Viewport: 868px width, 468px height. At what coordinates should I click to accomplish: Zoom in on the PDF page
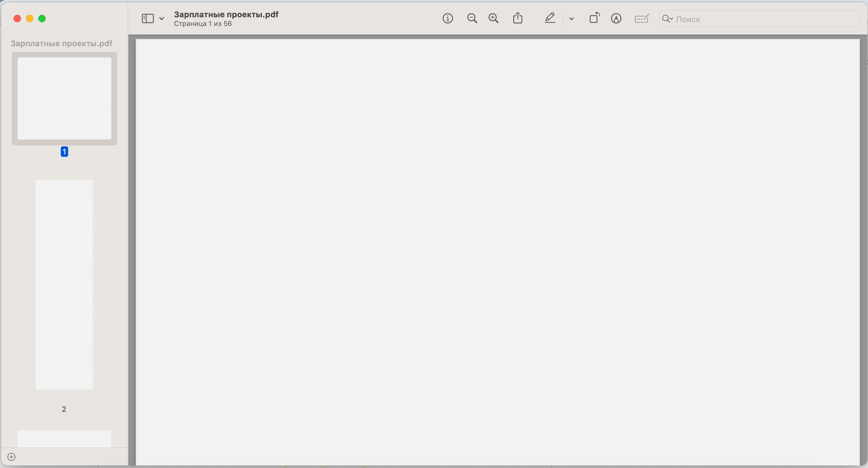point(493,18)
